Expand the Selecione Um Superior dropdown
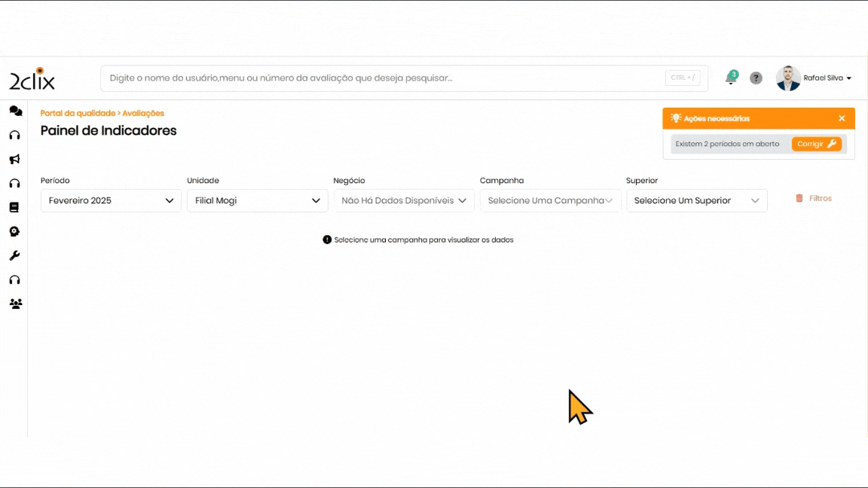Image resolution: width=868 pixels, height=488 pixels. [x=696, y=201]
